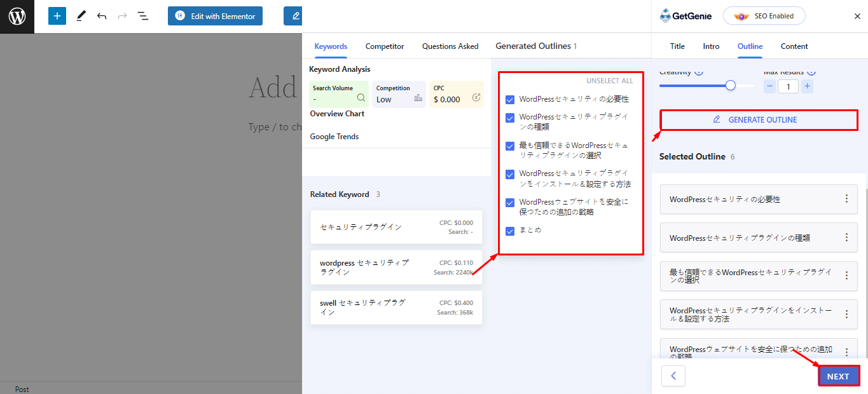Select the Generated Outlines tab
Screen dimensions: 868x394
tap(536, 46)
